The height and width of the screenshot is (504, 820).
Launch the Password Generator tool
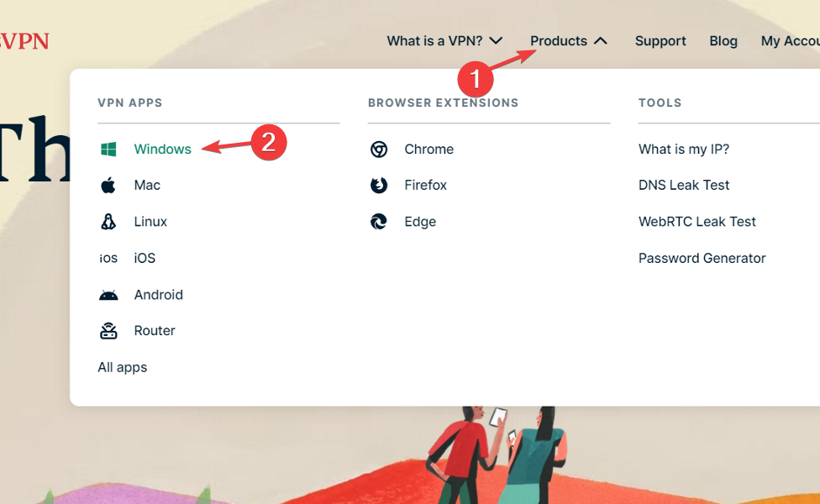coord(702,259)
